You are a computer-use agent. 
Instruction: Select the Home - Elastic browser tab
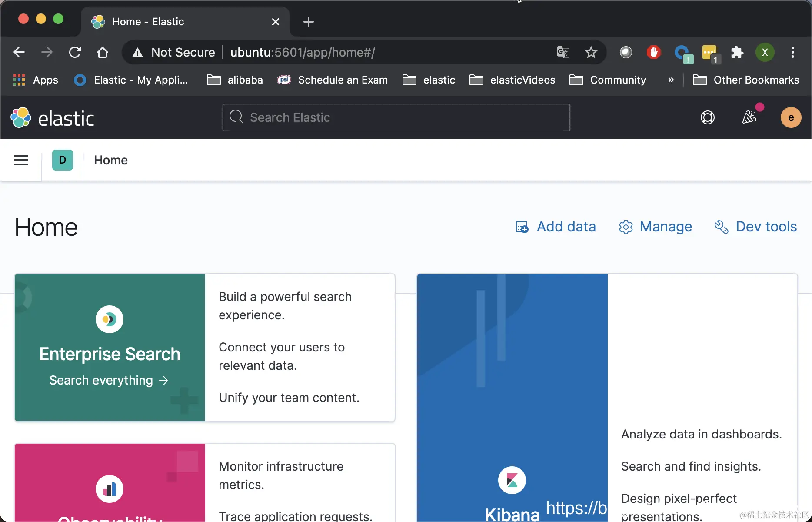click(x=185, y=22)
